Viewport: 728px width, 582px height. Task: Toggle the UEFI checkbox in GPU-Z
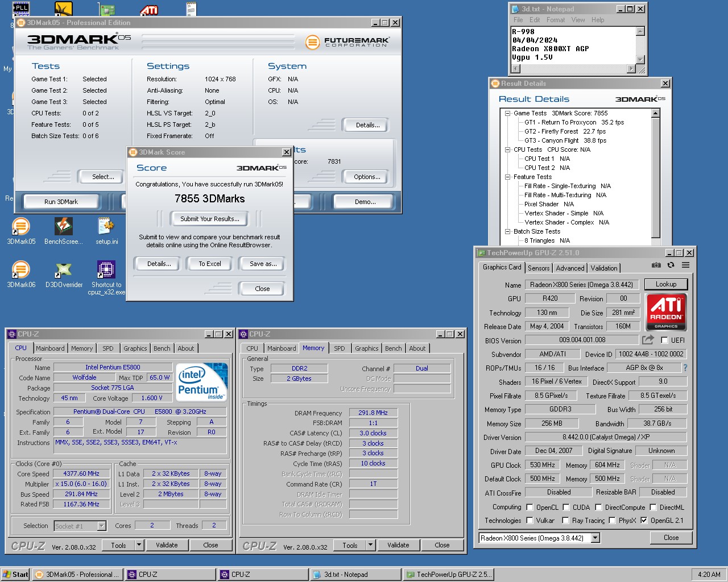(664, 340)
